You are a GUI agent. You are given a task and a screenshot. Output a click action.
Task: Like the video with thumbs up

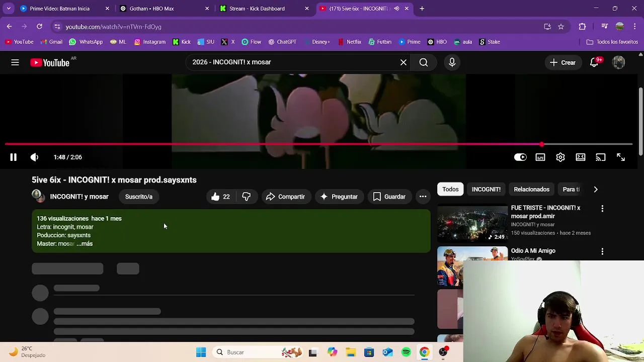(x=220, y=197)
